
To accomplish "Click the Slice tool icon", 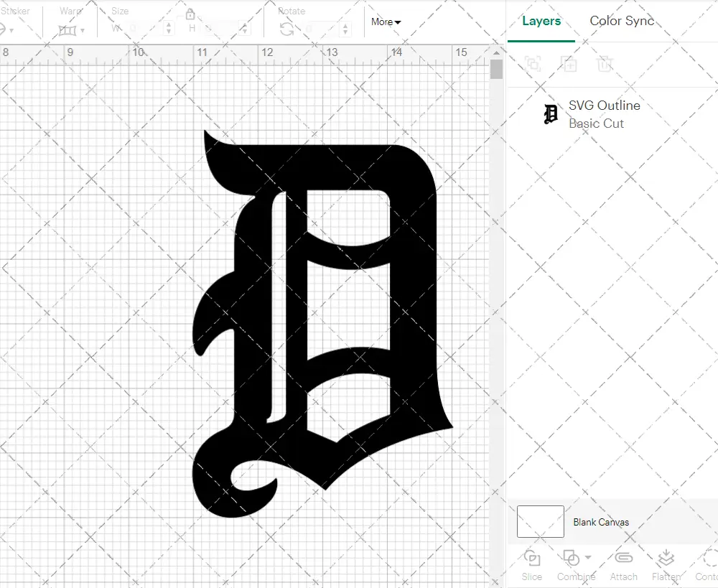I will (x=532, y=559).
